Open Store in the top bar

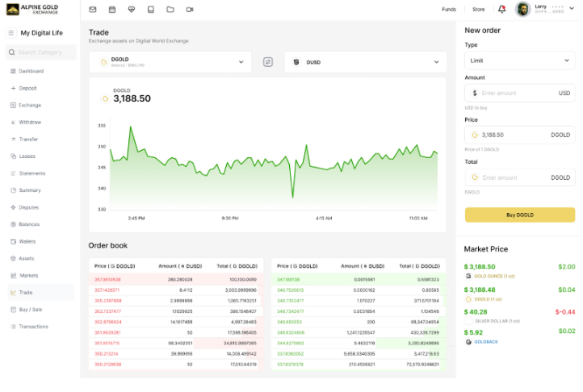(479, 10)
